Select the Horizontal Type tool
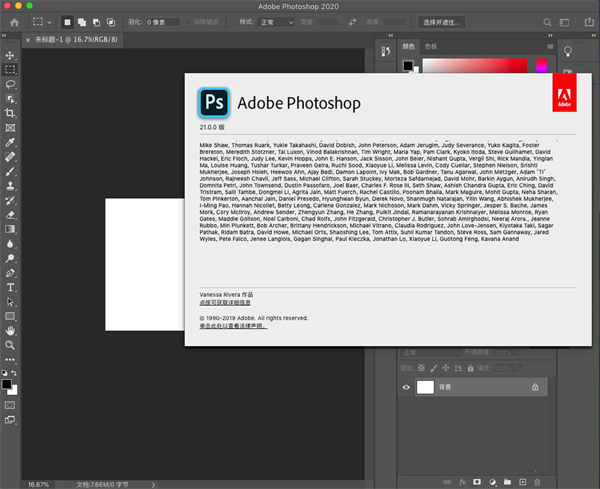 [10, 287]
